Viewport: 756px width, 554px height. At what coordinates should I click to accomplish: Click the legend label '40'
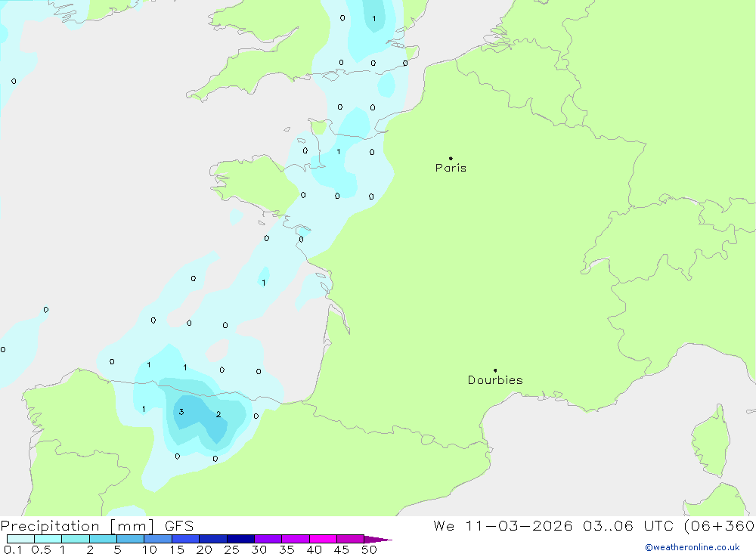click(314, 549)
